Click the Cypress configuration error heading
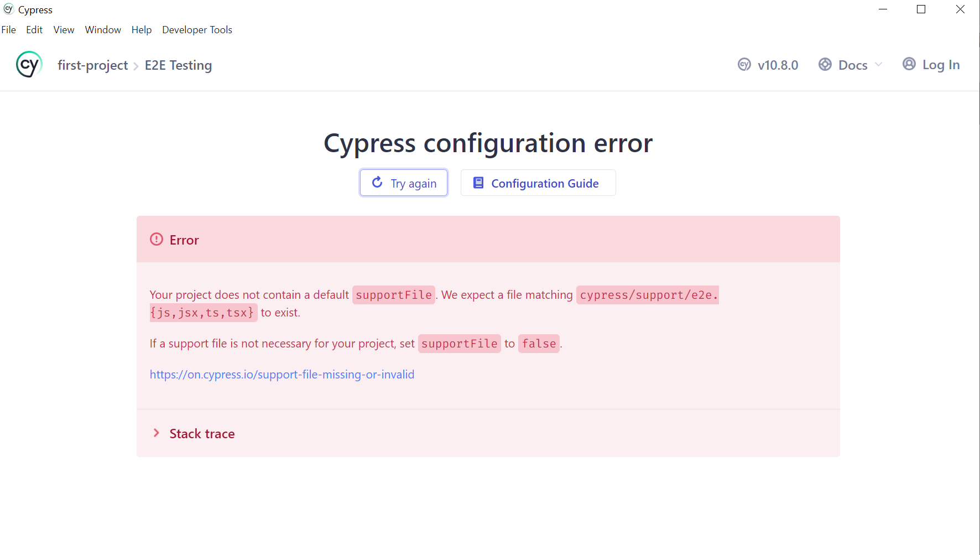The height and width of the screenshot is (555, 980). (x=488, y=143)
